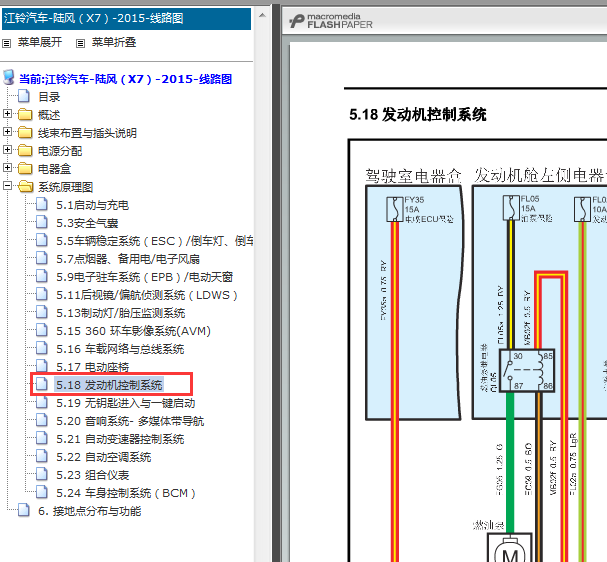Select 概述 folder label
607x562 pixels.
pyautogui.click(x=49, y=115)
